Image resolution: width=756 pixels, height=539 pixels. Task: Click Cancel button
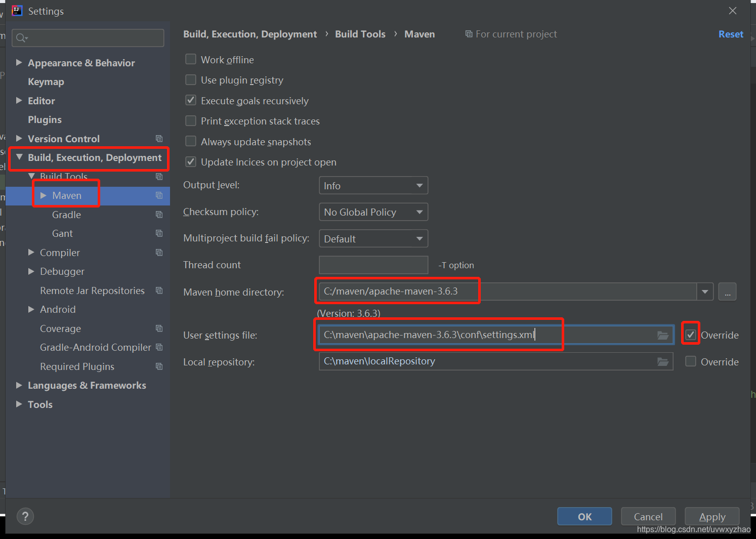648,516
